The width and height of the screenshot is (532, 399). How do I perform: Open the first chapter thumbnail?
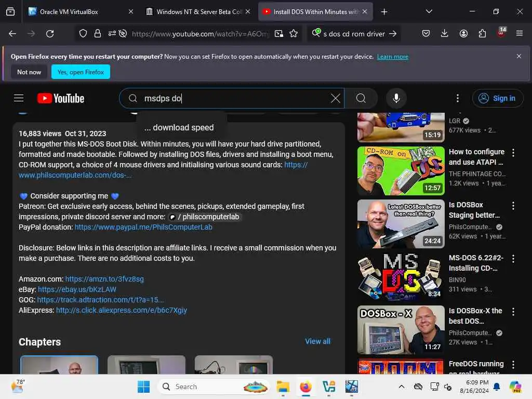click(x=59, y=365)
